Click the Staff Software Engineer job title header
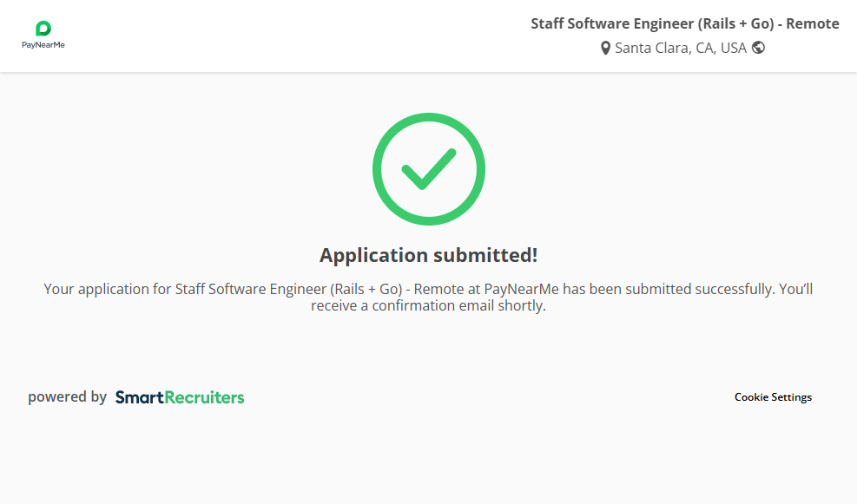The height and width of the screenshot is (504, 857). 684,23
